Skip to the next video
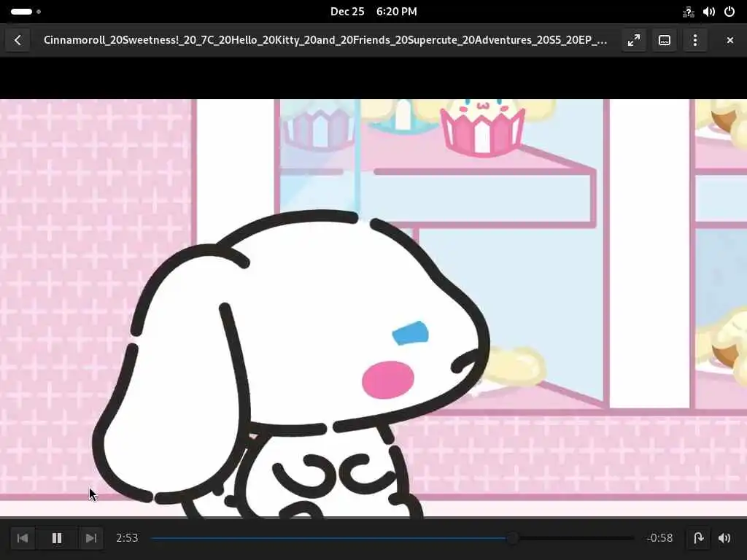This screenshot has width=747, height=560. pyautogui.click(x=91, y=538)
